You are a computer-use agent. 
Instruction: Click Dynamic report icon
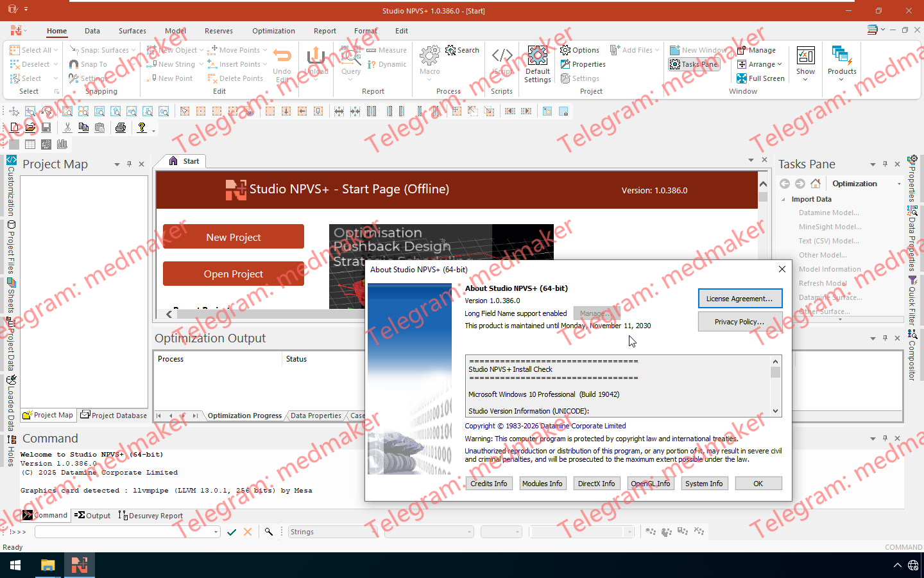[386, 64]
